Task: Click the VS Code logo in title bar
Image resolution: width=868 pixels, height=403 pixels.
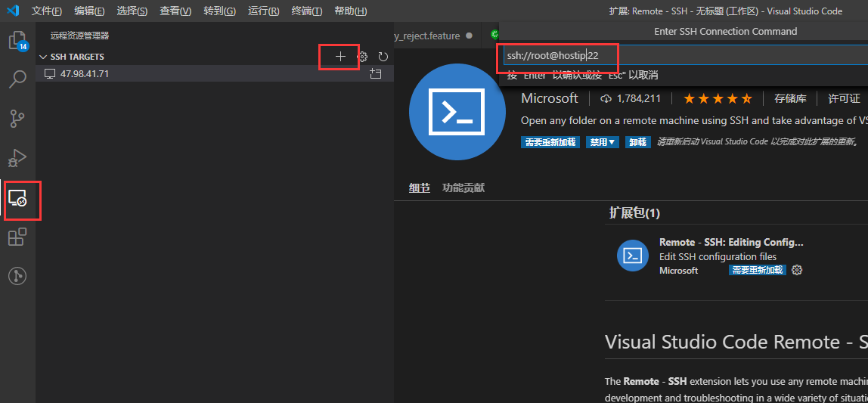Action: click(14, 11)
